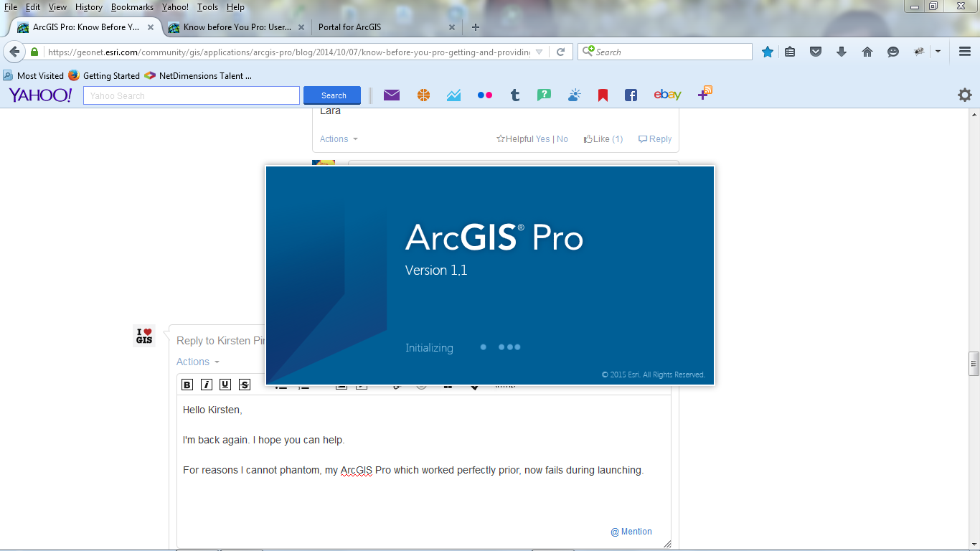Click the page vertical scrollbar thumb

pyautogui.click(x=974, y=364)
